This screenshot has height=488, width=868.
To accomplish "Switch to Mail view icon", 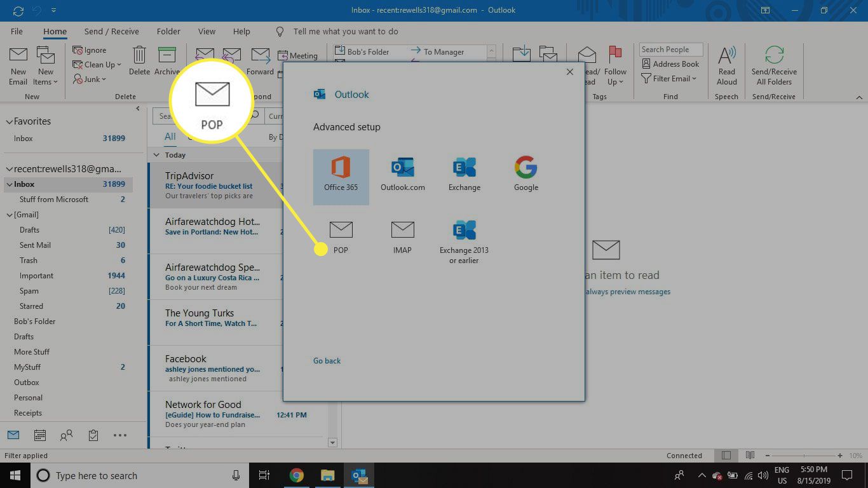I will click(x=13, y=435).
